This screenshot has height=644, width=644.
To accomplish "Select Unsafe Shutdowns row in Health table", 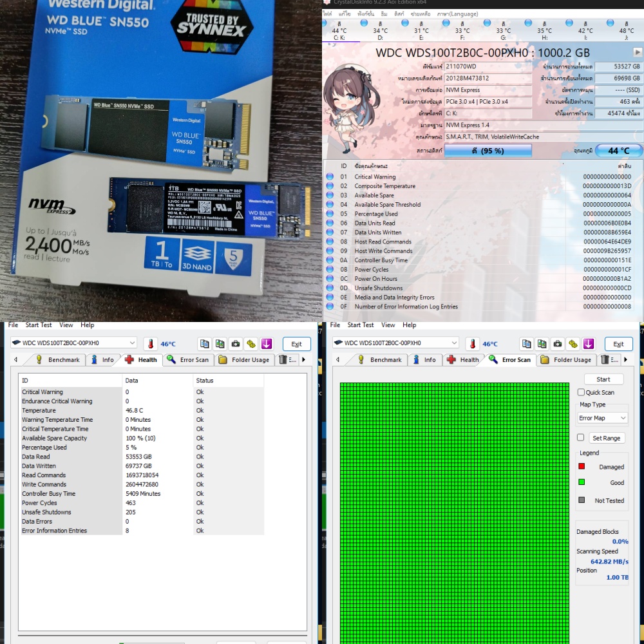I will (142, 512).
